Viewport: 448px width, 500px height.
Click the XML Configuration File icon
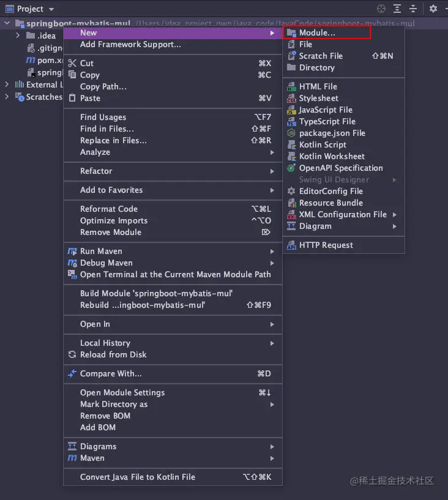click(291, 214)
